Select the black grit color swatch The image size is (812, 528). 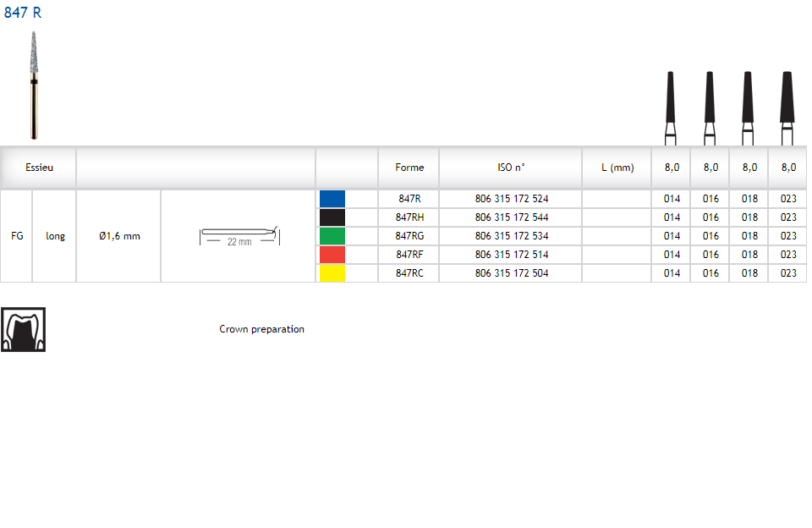point(332,217)
